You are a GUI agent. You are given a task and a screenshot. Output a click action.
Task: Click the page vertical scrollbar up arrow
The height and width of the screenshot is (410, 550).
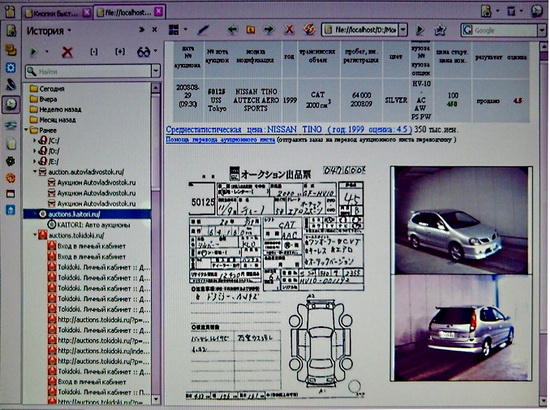[x=543, y=46]
